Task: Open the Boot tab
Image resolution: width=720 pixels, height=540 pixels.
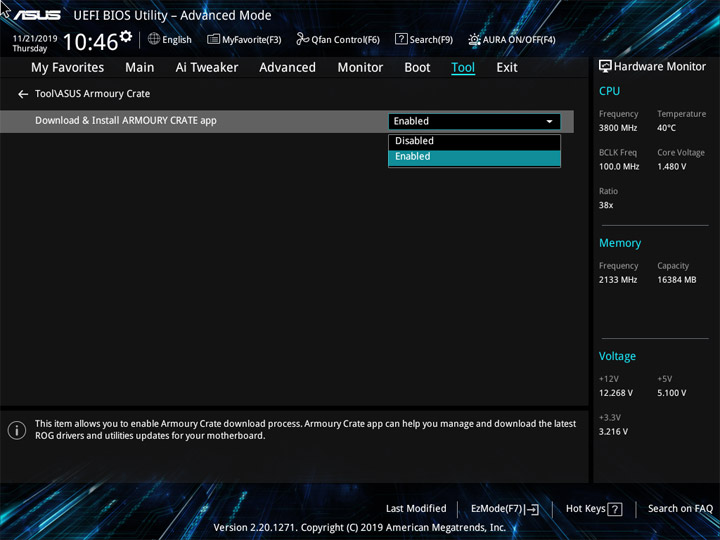Action: [417, 68]
